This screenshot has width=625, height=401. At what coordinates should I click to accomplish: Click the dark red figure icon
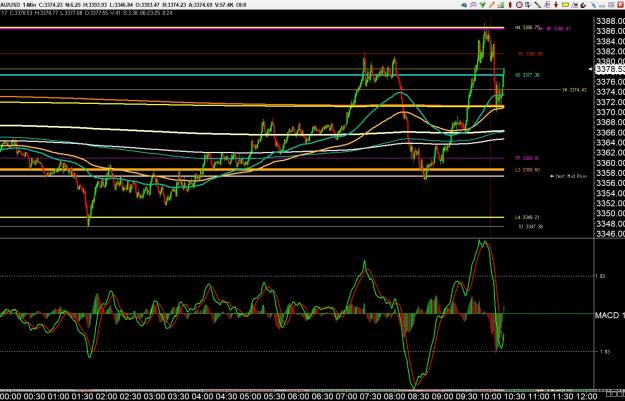(556, 5)
